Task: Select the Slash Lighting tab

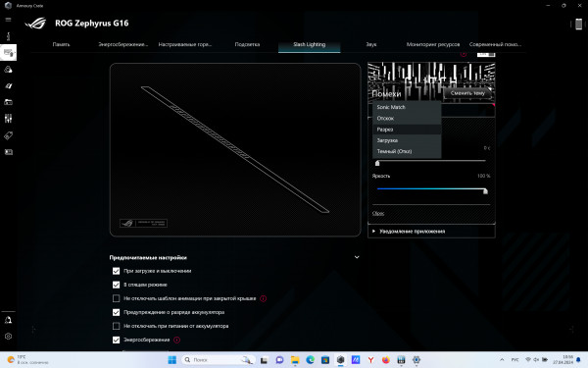Action: pos(310,44)
